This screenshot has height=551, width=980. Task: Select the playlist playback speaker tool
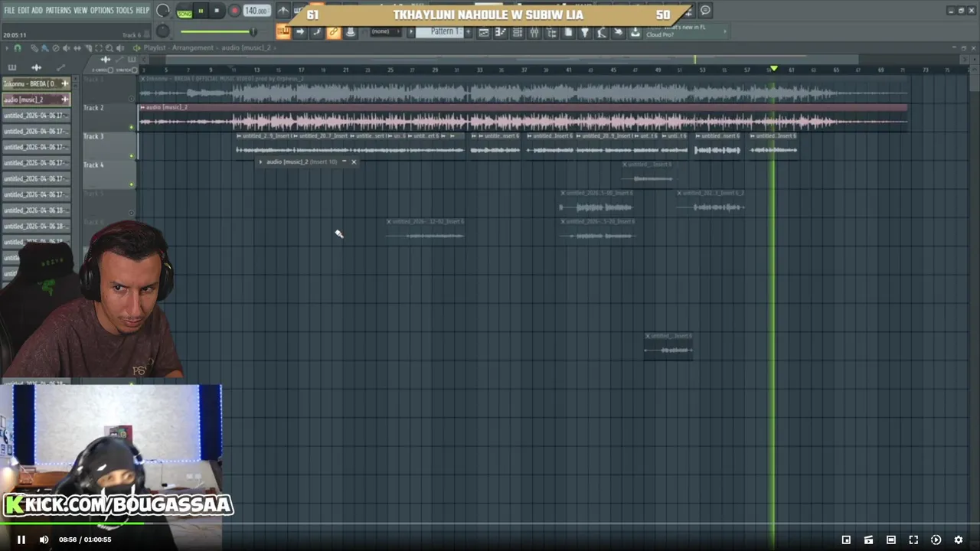tap(120, 47)
